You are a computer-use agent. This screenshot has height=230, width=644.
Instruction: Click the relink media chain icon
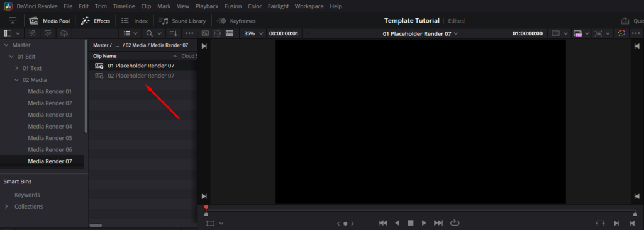click(33, 33)
